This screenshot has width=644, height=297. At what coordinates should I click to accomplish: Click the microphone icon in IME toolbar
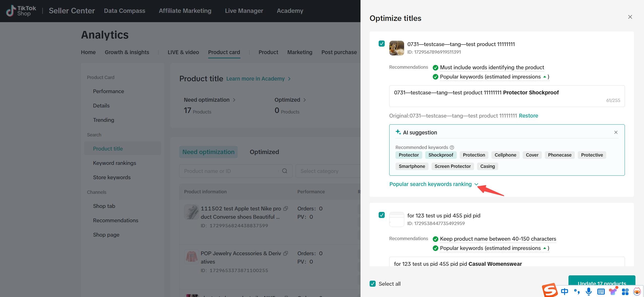click(x=588, y=291)
